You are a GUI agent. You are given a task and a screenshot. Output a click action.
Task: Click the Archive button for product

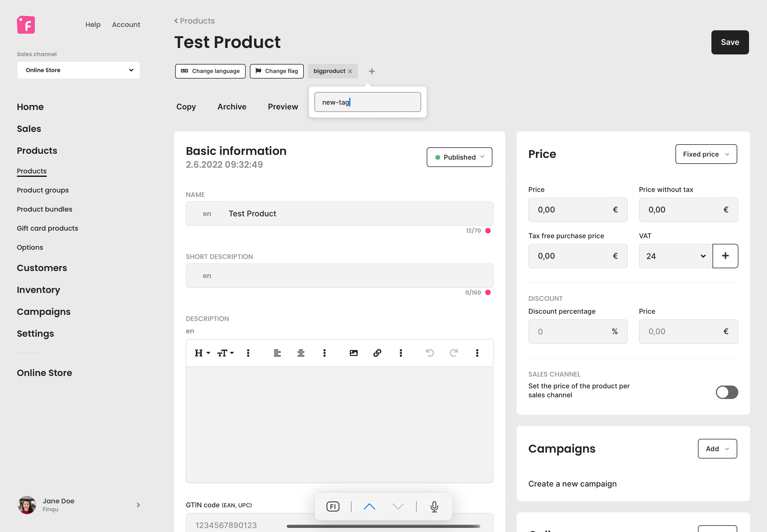click(231, 106)
